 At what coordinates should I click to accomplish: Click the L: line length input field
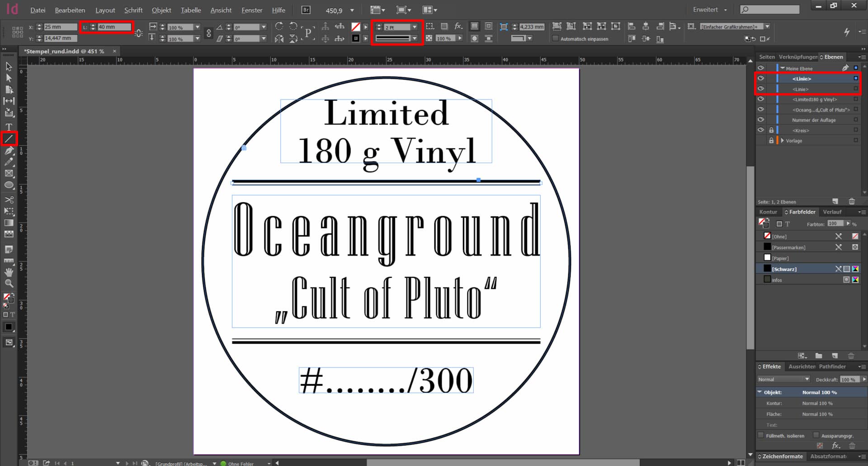pos(113,27)
